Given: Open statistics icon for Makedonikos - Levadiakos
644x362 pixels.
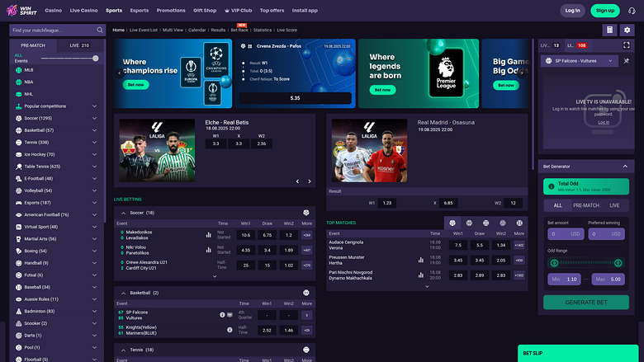Looking at the screenshot, I should point(209,235).
